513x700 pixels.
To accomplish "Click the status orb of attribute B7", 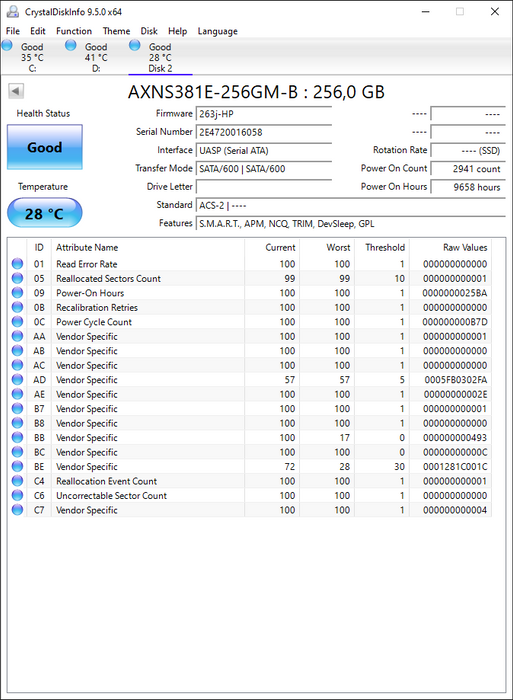I will tap(17, 408).
